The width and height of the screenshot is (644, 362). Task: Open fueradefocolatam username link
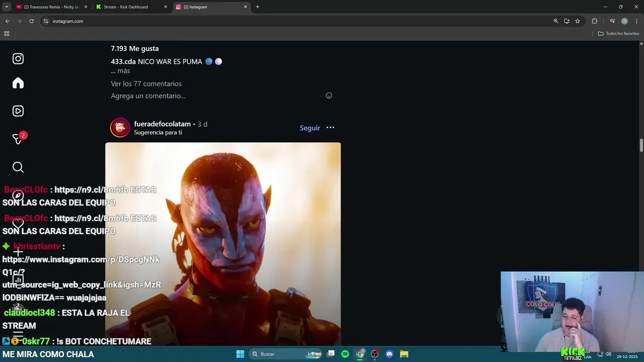pos(163,124)
